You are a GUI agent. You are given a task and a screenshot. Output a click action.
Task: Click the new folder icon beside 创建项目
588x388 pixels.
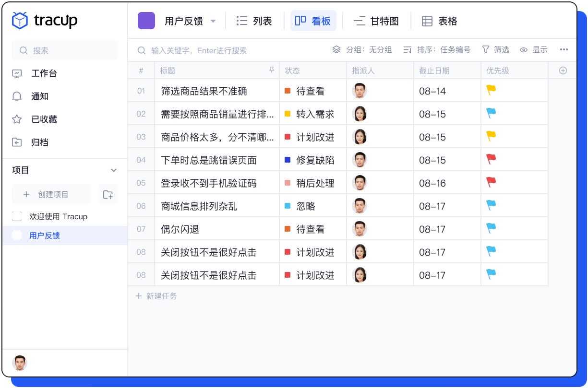[x=108, y=195]
